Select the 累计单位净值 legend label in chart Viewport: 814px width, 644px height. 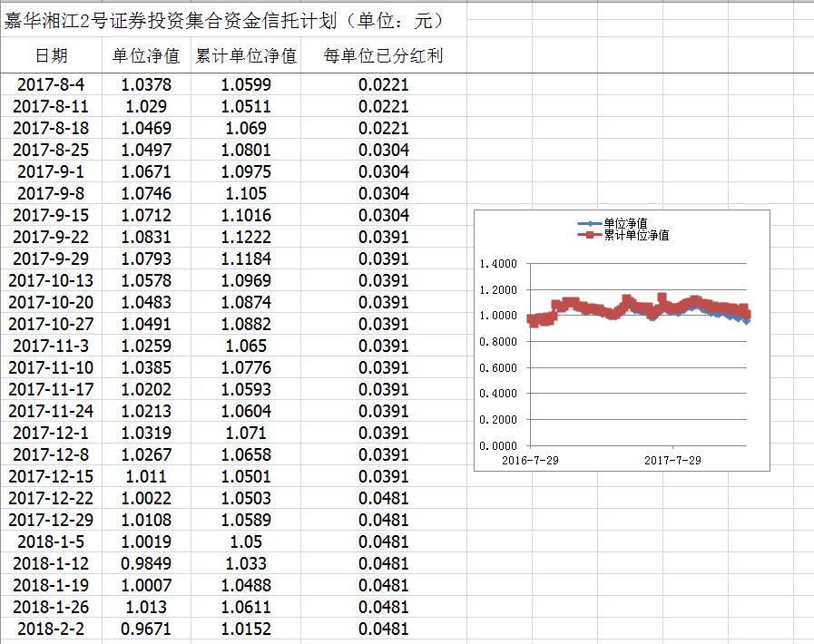636,235
